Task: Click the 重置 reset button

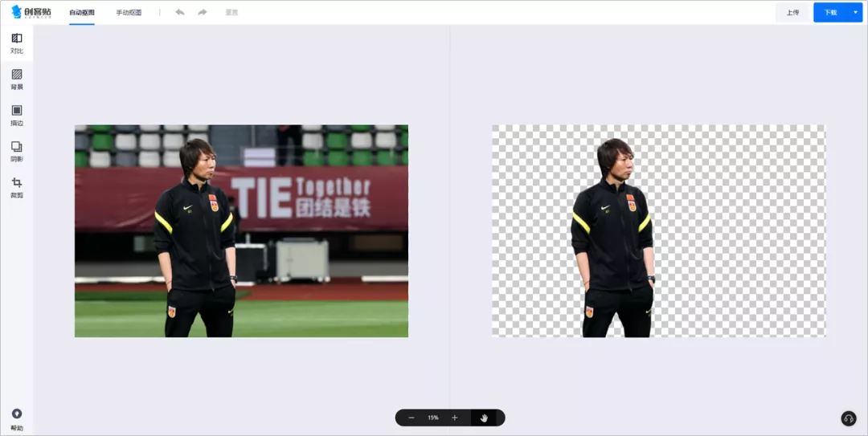Action: click(x=231, y=12)
